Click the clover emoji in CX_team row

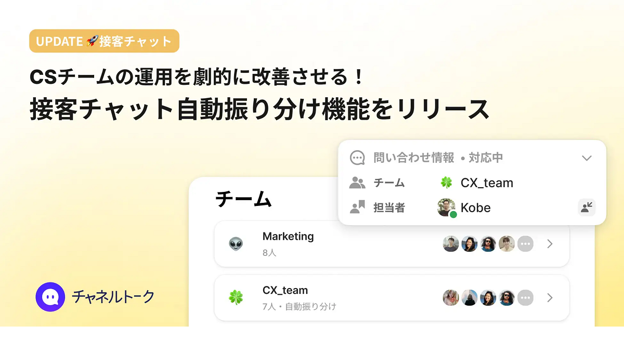coord(236,297)
